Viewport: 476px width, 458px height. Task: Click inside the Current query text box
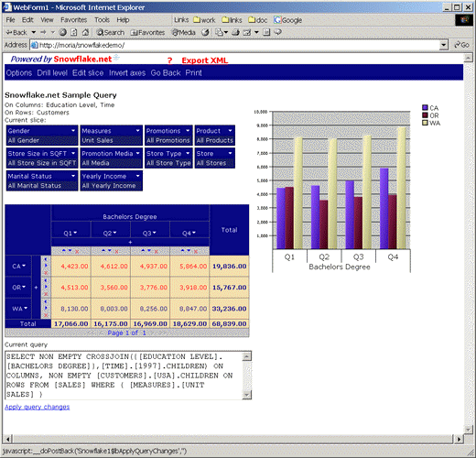[124, 376]
